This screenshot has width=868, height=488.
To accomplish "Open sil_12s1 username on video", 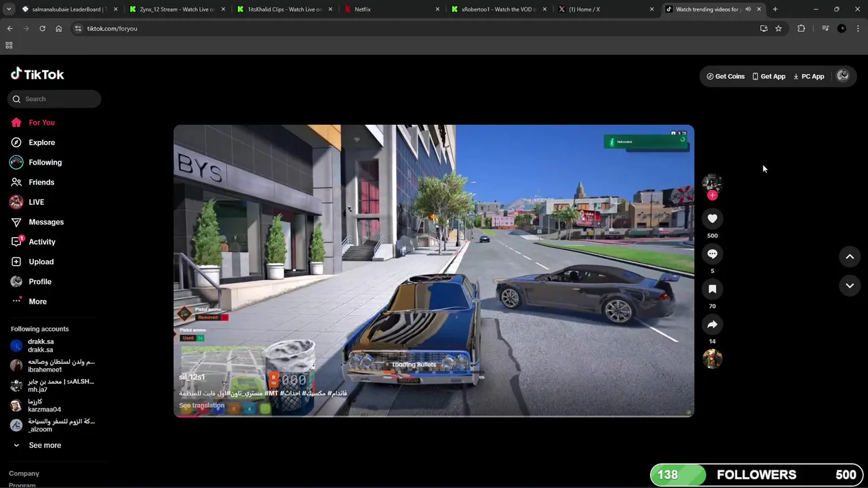I will (192, 377).
